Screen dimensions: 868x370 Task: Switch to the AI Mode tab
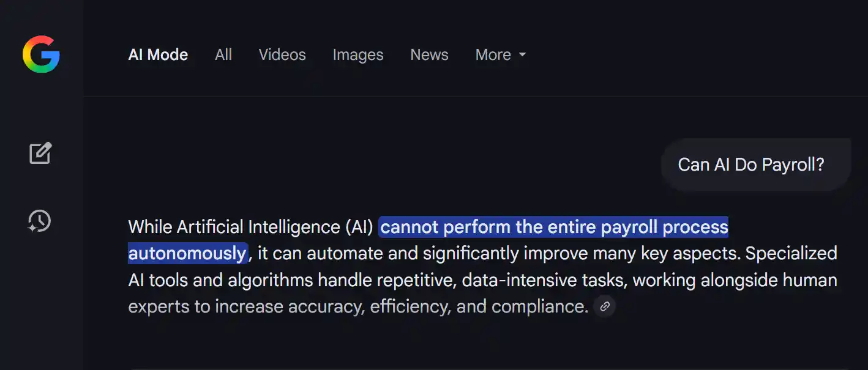pyautogui.click(x=158, y=55)
